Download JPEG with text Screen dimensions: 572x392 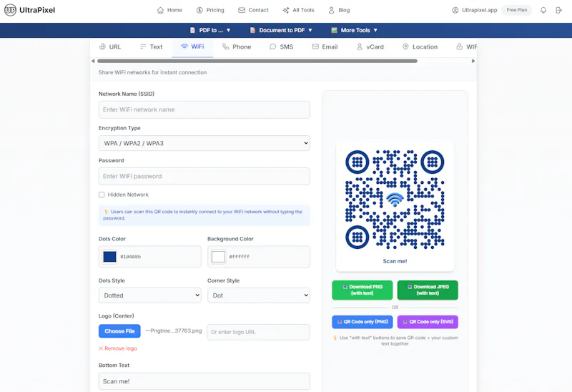click(x=428, y=290)
